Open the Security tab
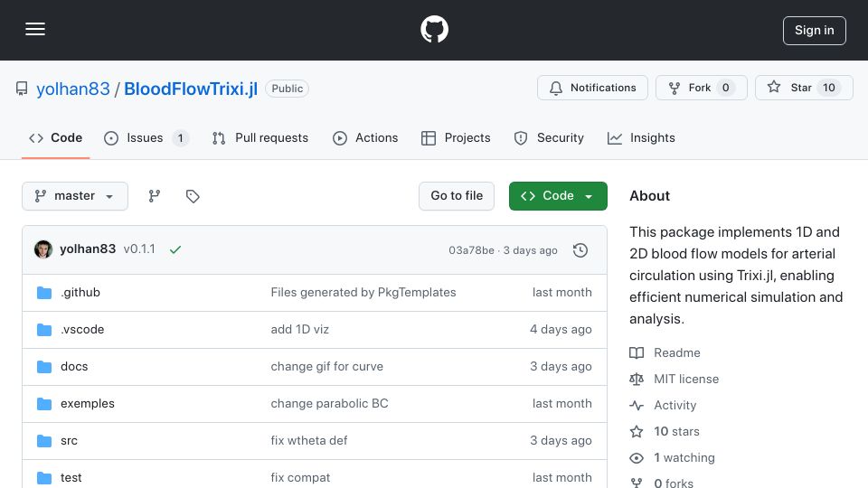 pos(549,137)
